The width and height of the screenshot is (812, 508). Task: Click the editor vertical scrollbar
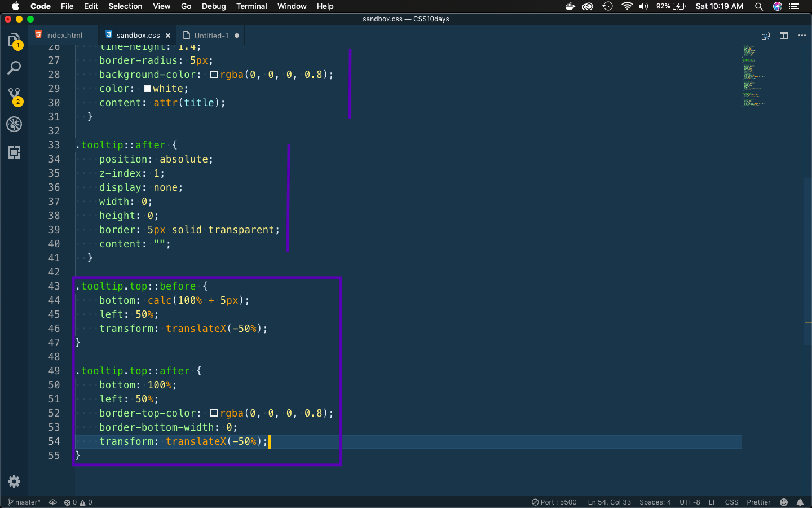click(807, 261)
